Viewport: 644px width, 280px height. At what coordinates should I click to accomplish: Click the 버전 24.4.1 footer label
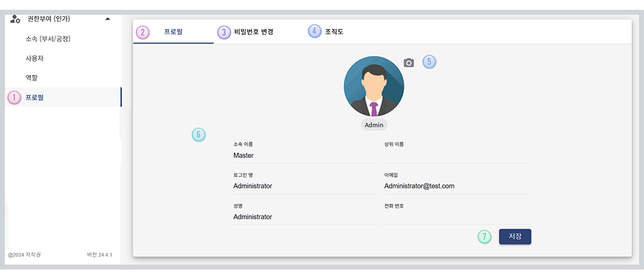pyautogui.click(x=99, y=255)
